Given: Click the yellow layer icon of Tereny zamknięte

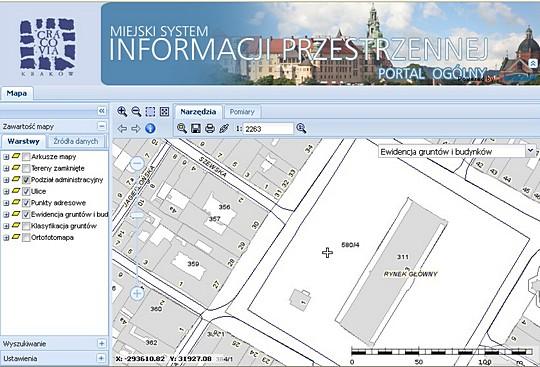Looking at the screenshot, I should click(16, 168).
